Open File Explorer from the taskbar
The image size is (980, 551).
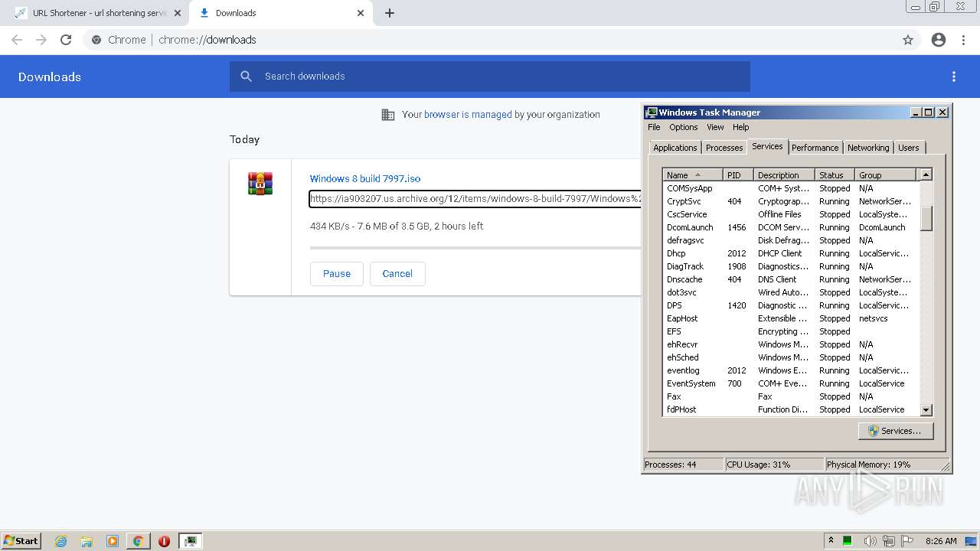87,541
